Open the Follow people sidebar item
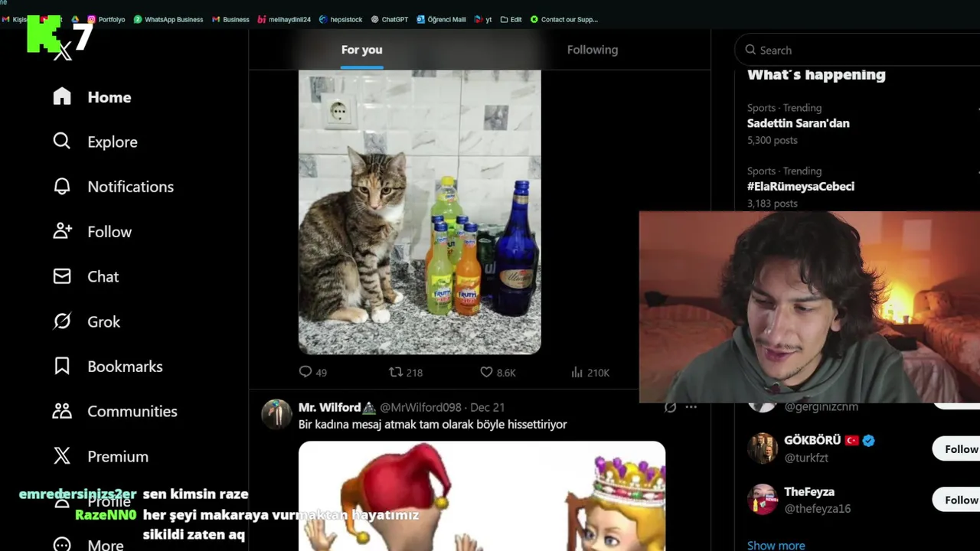Image resolution: width=980 pixels, height=551 pixels. [92, 232]
